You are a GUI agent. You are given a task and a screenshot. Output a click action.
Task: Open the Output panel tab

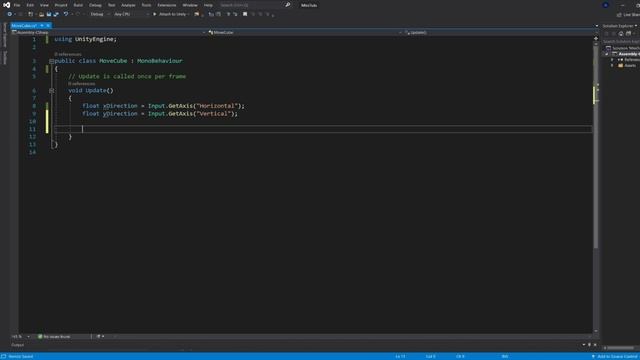18,345
